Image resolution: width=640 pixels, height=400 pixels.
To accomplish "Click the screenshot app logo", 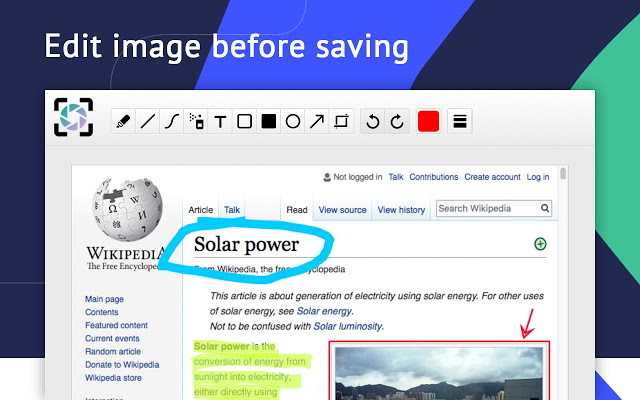I will click(x=73, y=117).
